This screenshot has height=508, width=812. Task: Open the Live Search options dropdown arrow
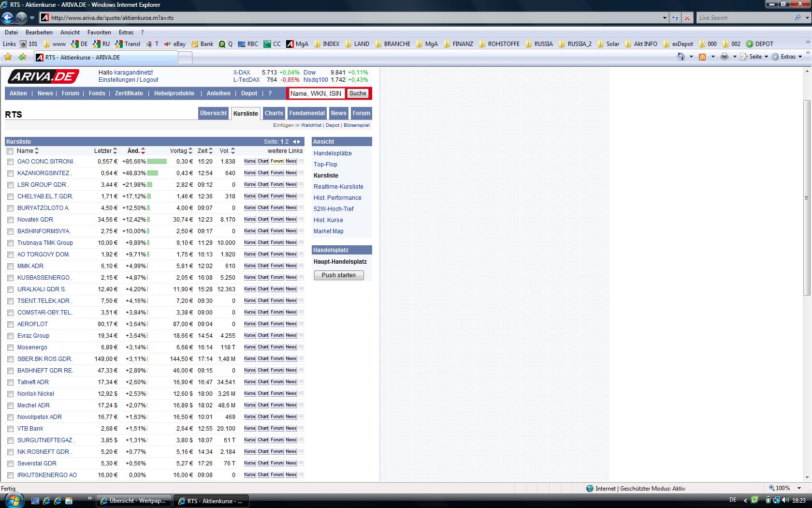(x=807, y=18)
